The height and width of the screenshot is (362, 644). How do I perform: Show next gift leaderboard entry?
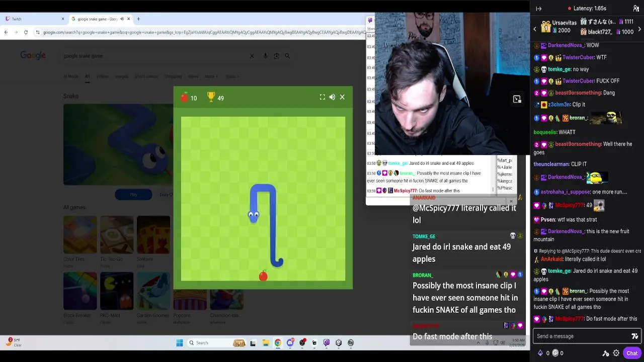[639, 29]
